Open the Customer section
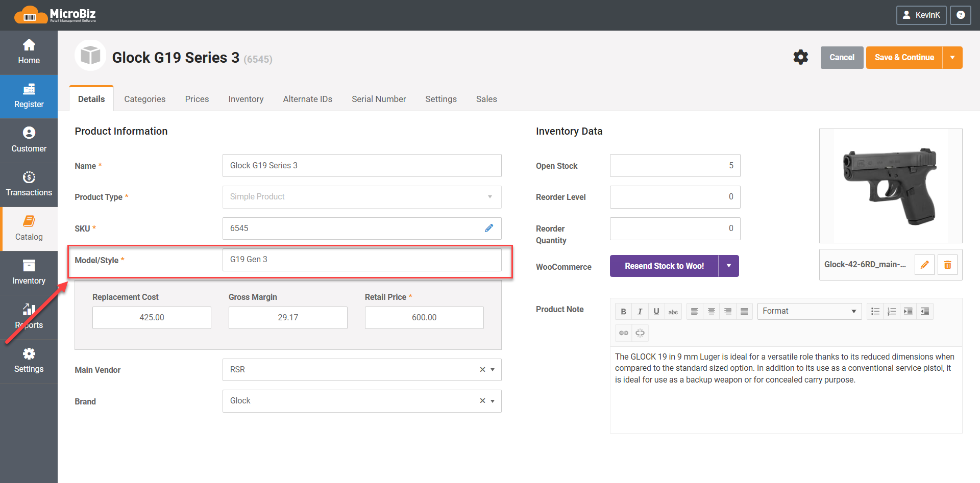Viewport: 980px width, 483px height. (x=29, y=141)
